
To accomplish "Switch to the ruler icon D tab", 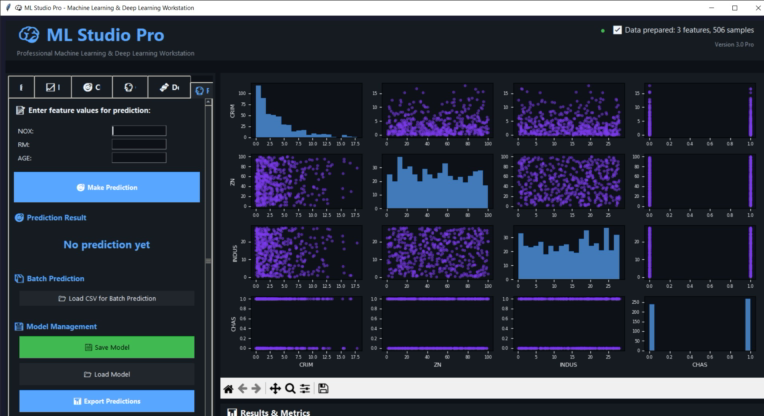I will coord(169,87).
